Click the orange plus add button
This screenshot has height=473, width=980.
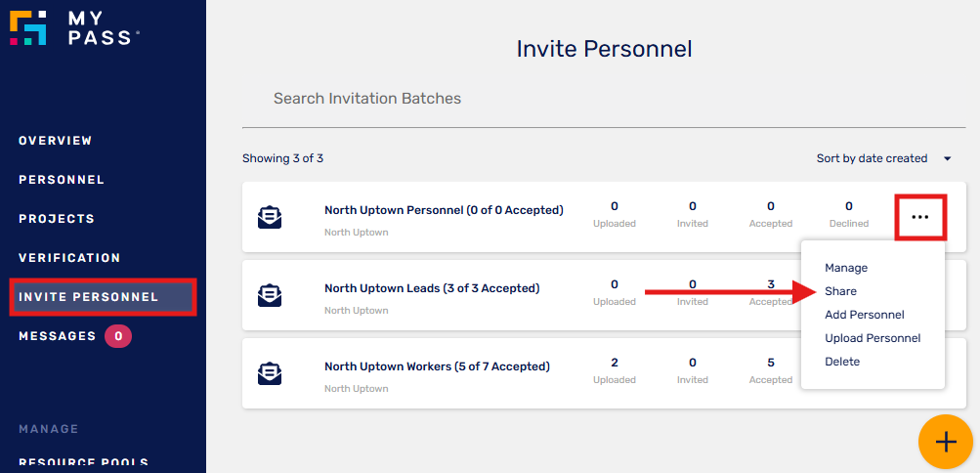click(946, 442)
